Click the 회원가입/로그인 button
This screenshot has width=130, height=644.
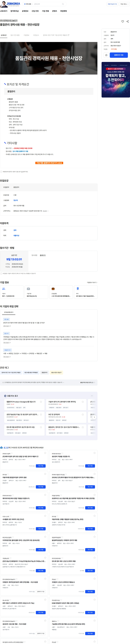pyautogui.click(x=112, y=4)
